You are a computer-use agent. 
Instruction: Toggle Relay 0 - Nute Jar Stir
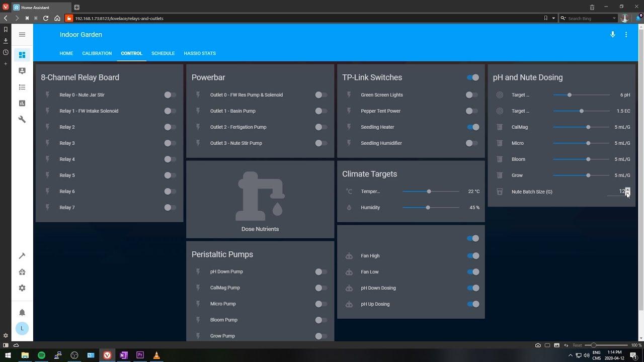point(170,95)
